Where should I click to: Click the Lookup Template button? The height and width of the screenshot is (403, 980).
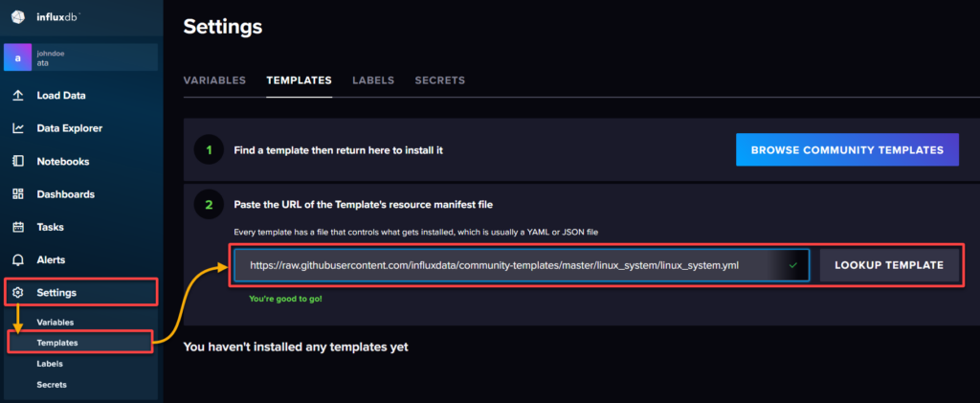click(x=889, y=265)
